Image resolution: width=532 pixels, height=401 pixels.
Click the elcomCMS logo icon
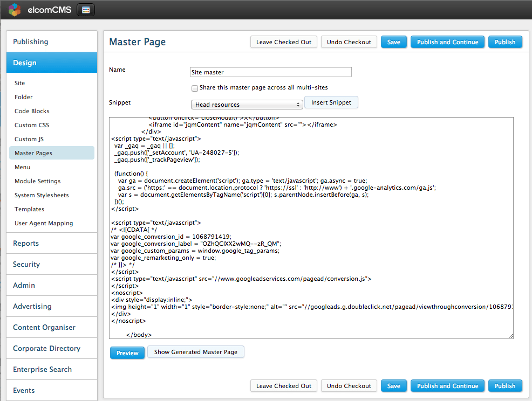13,9
